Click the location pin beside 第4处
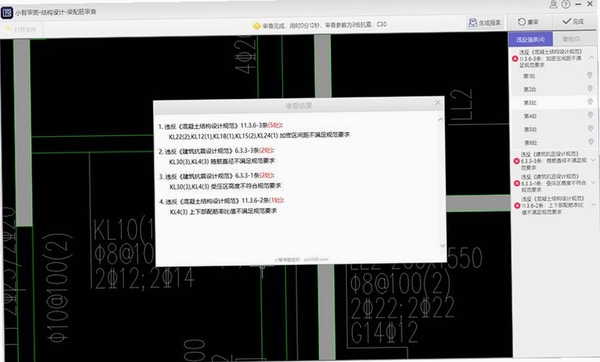The image size is (600, 362). tap(590, 115)
